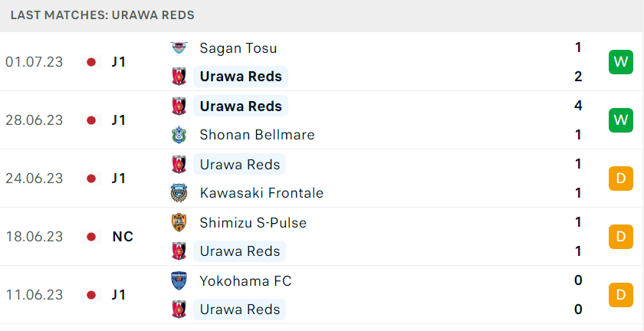Click the Sagan Tosu team crest

pyautogui.click(x=179, y=48)
